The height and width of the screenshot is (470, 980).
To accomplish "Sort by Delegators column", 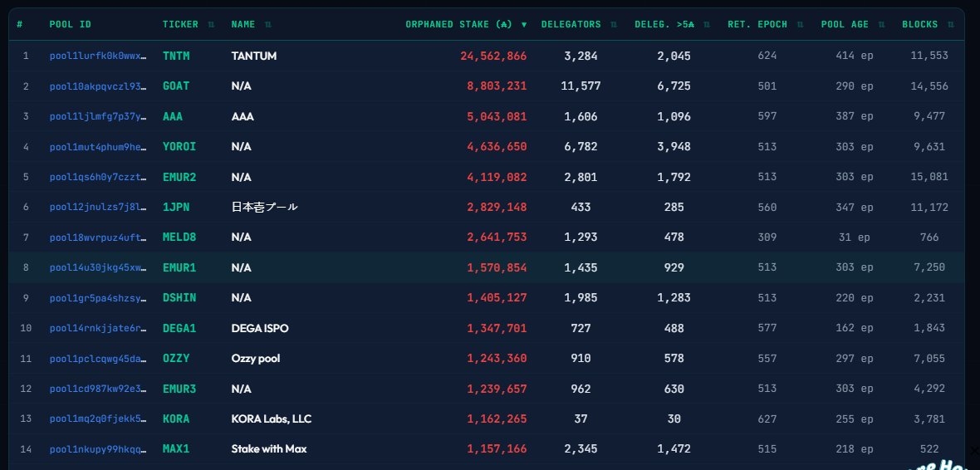I will click(579, 24).
